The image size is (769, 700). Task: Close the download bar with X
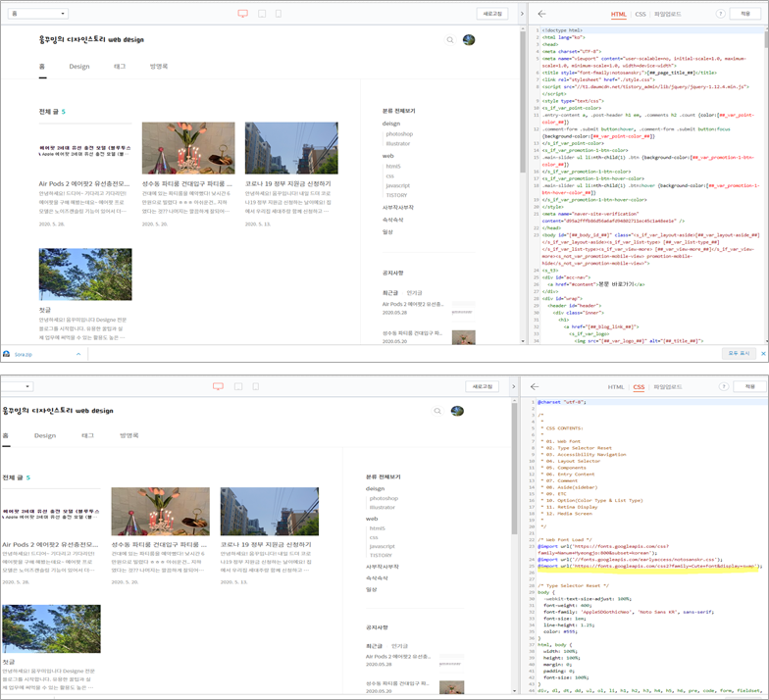click(x=763, y=353)
